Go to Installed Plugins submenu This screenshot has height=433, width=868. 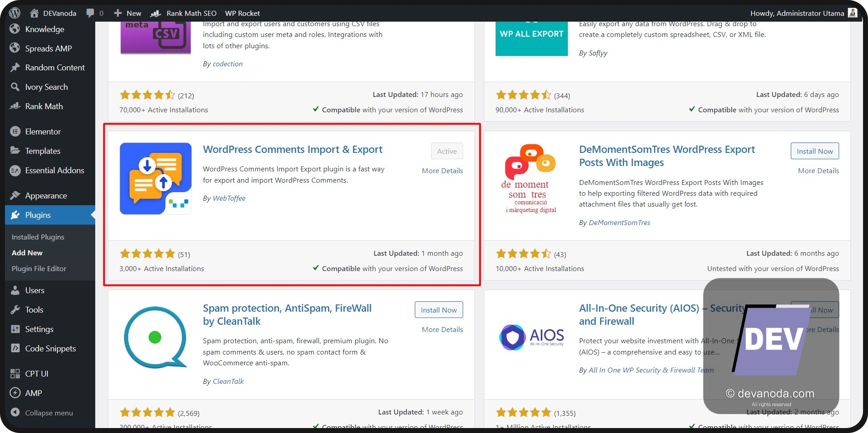(x=38, y=237)
